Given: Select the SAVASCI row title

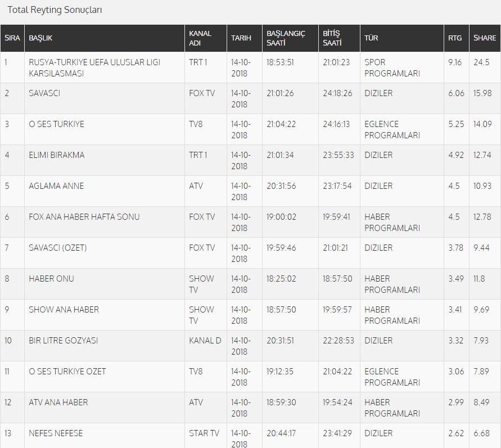Looking at the screenshot, I should pos(44,93).
